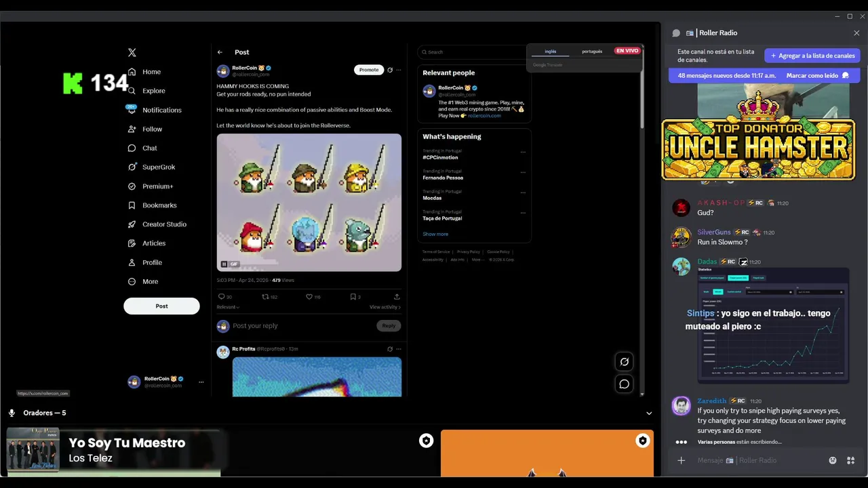
Task: Pause the hamster GIF
Action: coord(224,264)
